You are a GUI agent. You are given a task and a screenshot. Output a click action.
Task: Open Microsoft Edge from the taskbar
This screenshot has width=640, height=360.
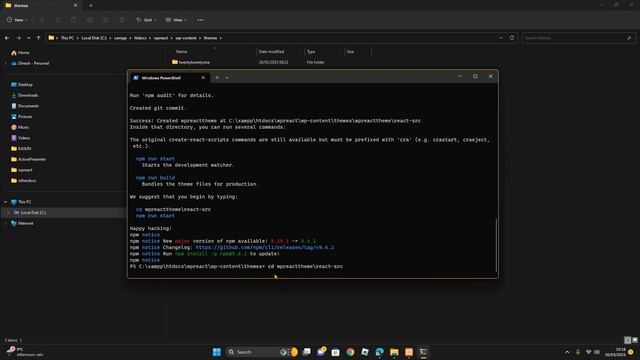click(380, 352)
